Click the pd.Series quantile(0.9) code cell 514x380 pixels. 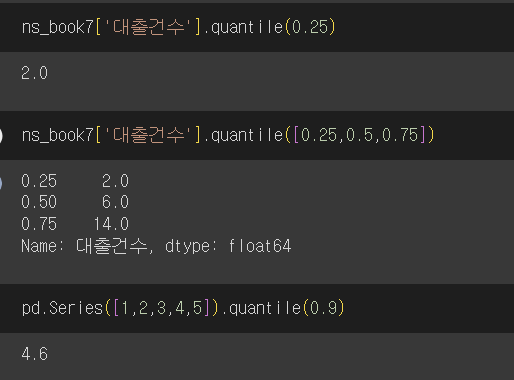(x=257, y=308)
